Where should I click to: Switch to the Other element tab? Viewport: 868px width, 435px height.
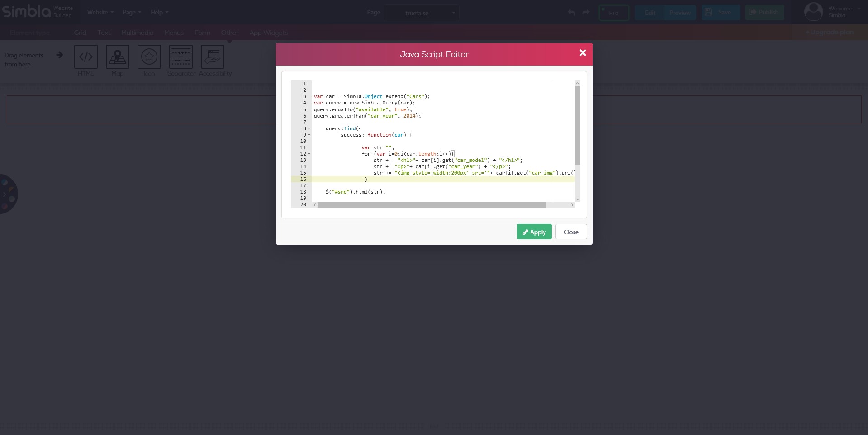(229, 33)
